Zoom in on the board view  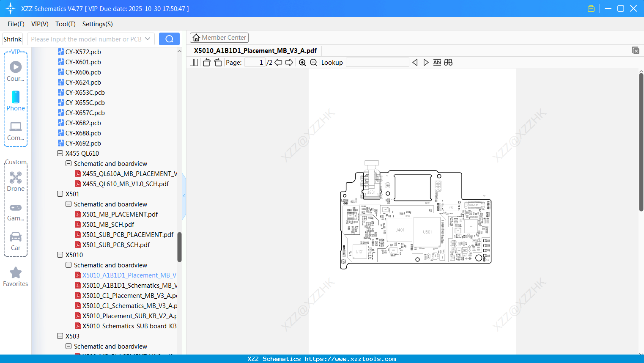coord(303,62)
